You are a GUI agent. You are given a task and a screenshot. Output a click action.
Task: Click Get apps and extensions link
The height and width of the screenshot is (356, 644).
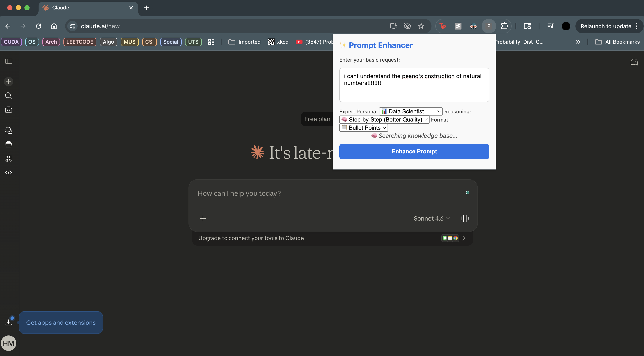[61, 323]
